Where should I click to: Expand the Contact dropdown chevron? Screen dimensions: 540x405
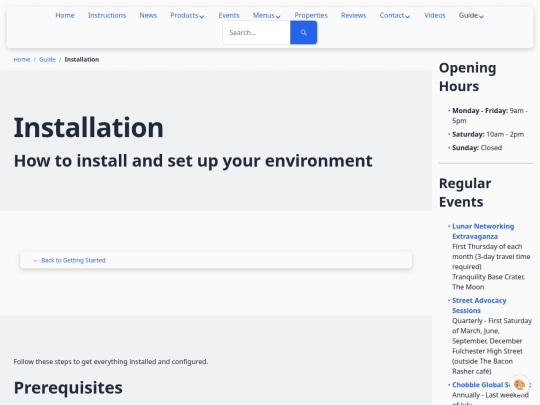(408, 16)
